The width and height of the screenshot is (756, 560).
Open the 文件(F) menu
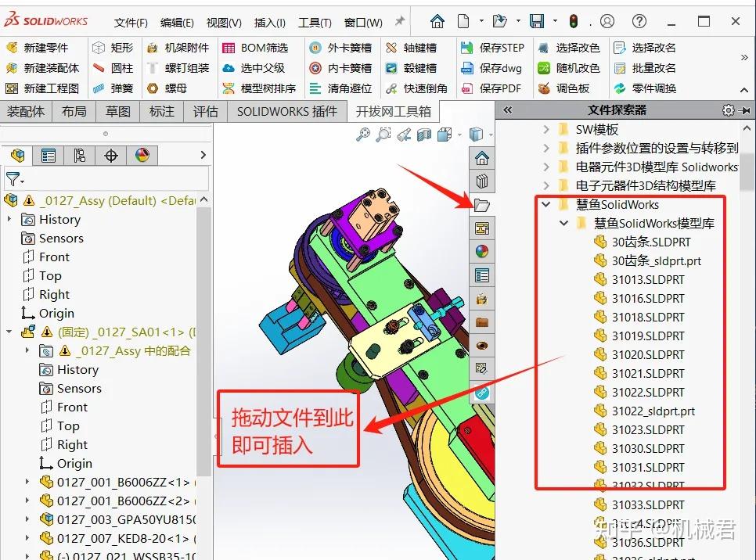[131, 23]
